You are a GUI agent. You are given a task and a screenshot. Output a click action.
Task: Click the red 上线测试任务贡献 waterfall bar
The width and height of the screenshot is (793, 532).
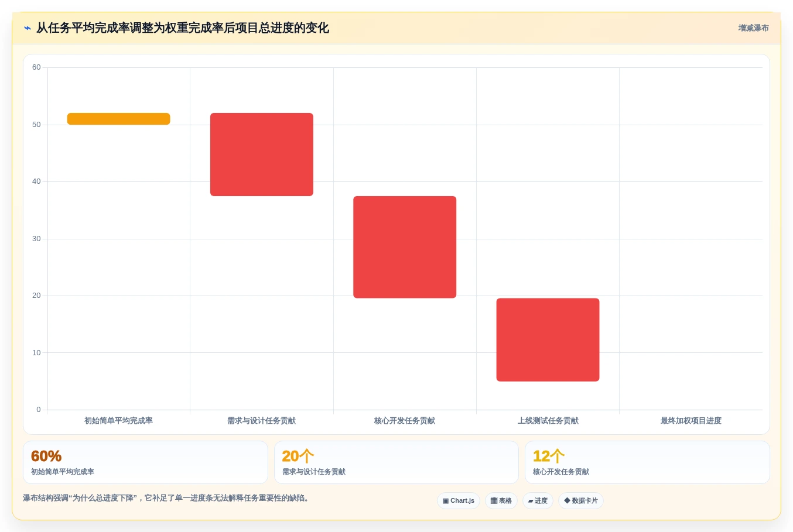point(548,340)
